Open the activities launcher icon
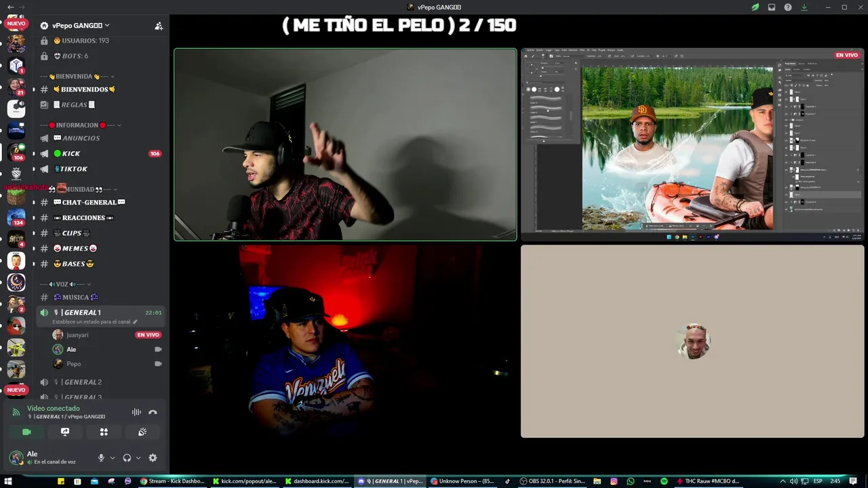The height and width of the screenshot is (488, 868). 104,432
